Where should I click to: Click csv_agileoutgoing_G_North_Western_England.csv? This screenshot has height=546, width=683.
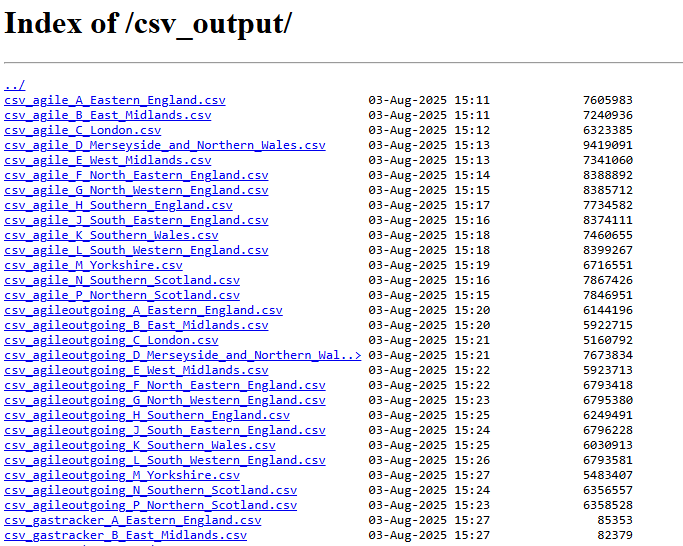point(165,400)
